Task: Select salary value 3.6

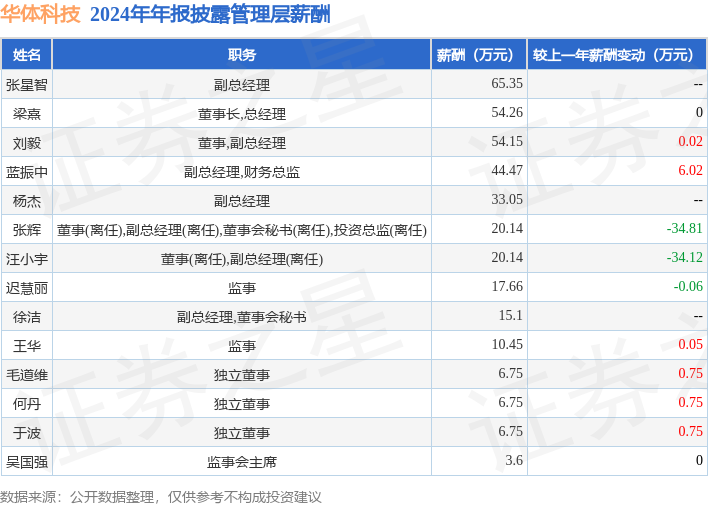Action: point(514,460)
